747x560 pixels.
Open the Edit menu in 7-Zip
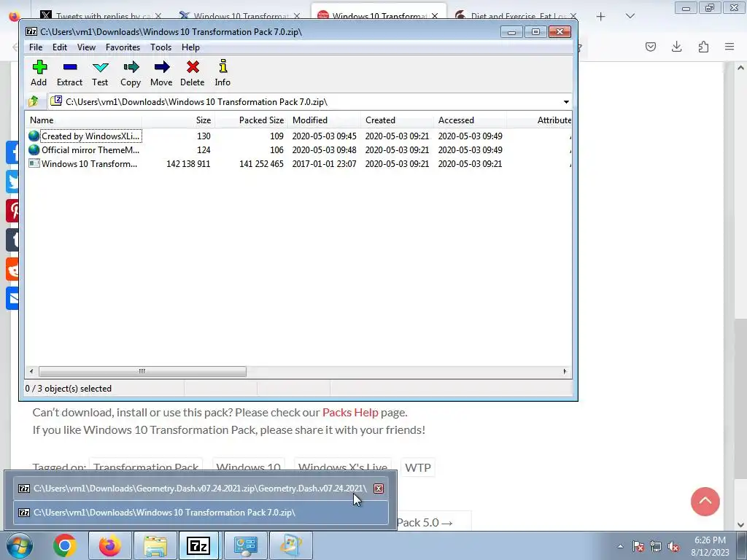60,47
